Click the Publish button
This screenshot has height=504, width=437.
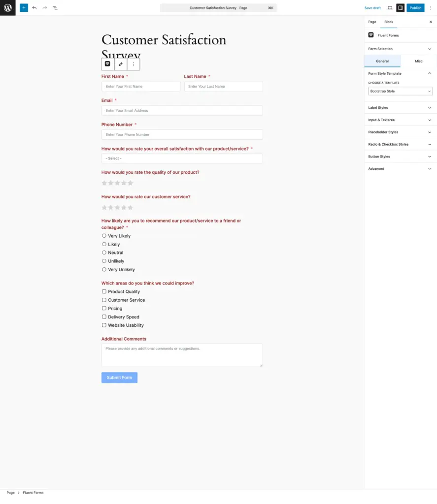click(415, 8)
